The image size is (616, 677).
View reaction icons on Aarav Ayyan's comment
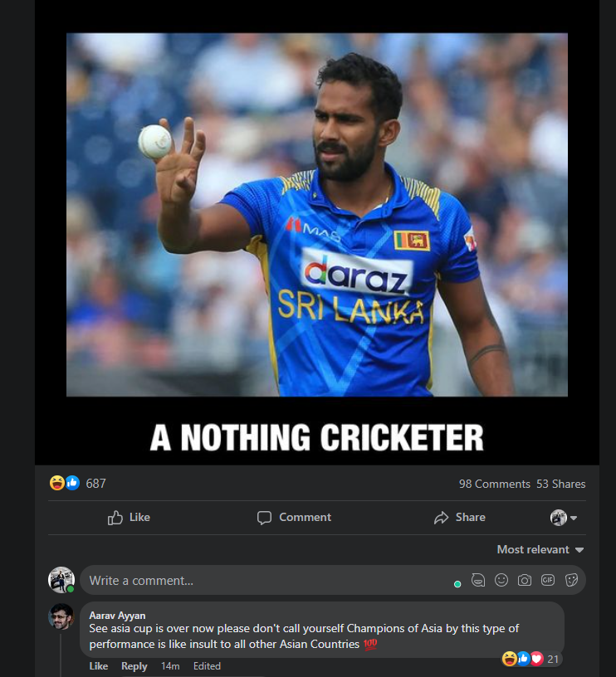pyautogui.click(x=522, y=659)
